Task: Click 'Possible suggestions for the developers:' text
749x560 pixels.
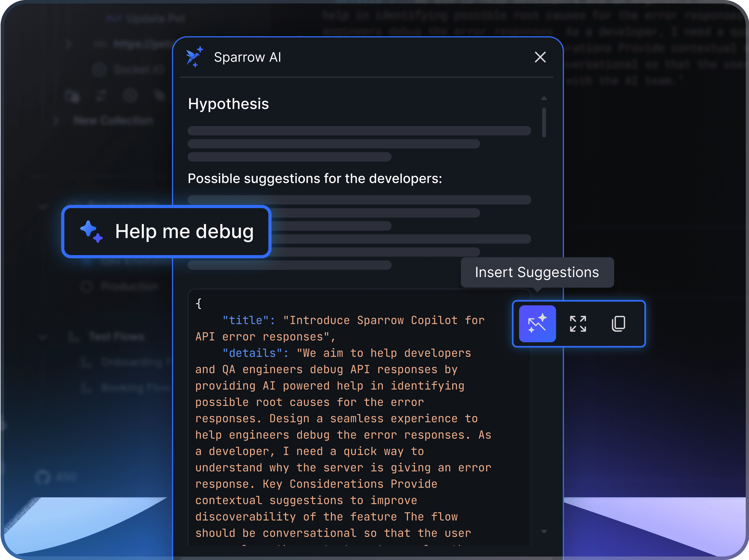Action: coord(315,179)
